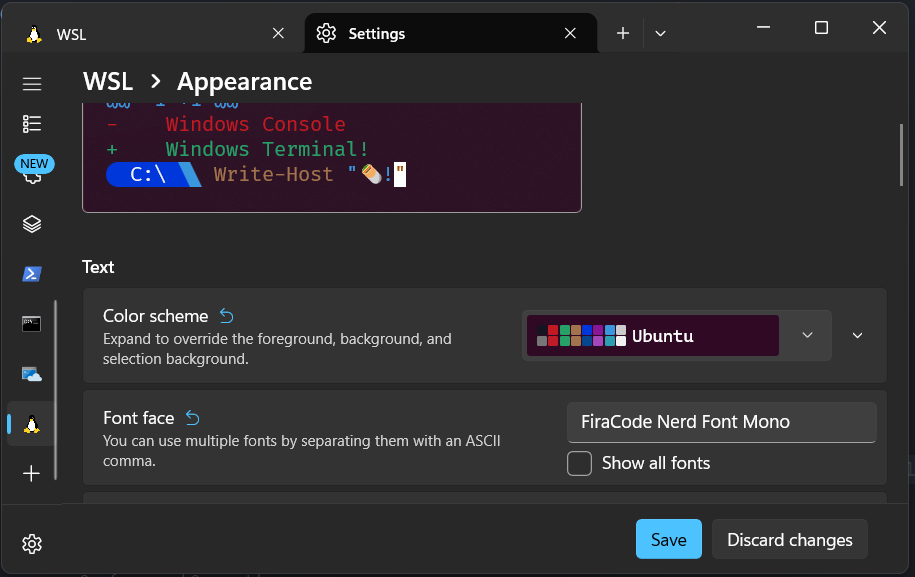Close the WSL tab
The image size is (915, 577).
coord(278,33)
